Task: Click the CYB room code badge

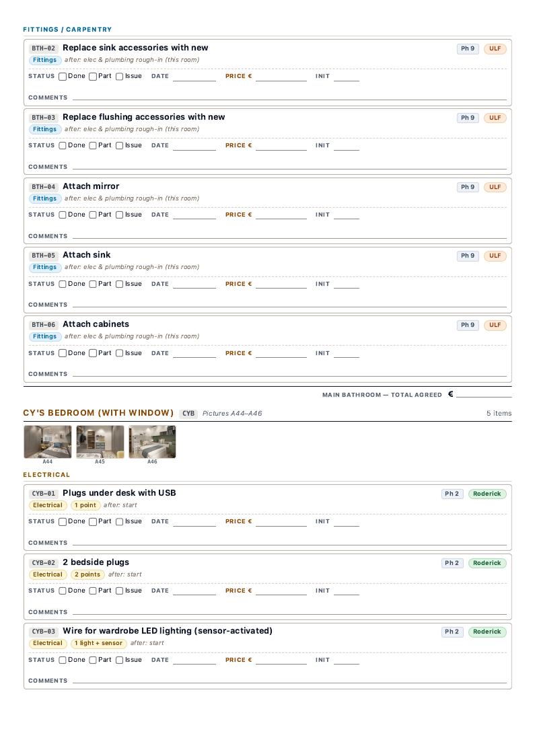Action: (x=188, y=414)
